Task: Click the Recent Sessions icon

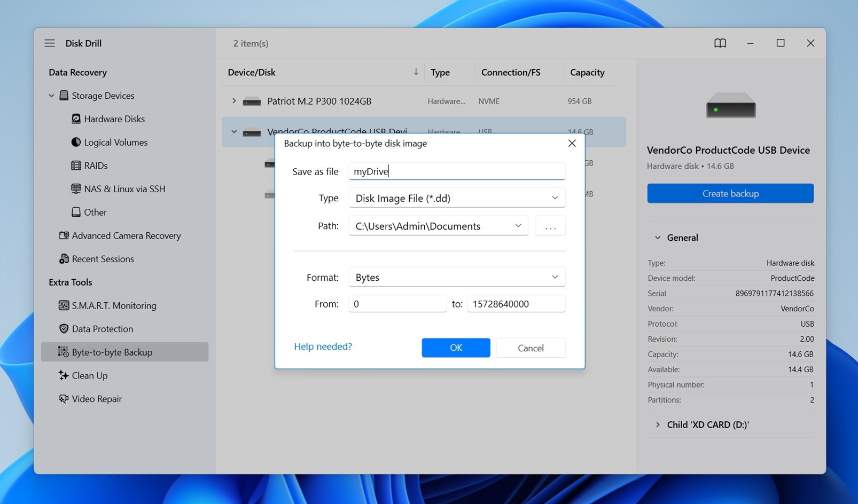Action: [x=64, y=259]
